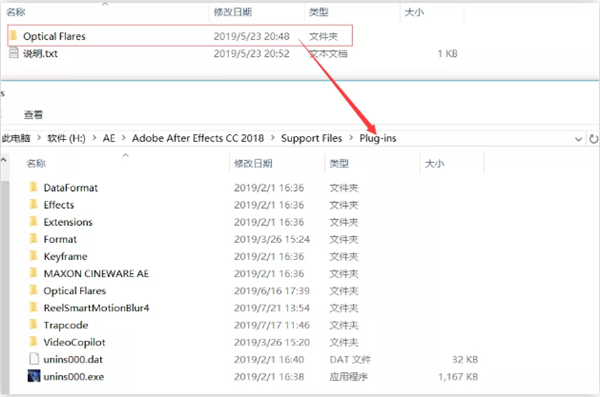Select the ReelSmartMotionBlur4 folder icon
Image resolution: width=600 pixels, height=397 pixels.
tap(34, 307)
